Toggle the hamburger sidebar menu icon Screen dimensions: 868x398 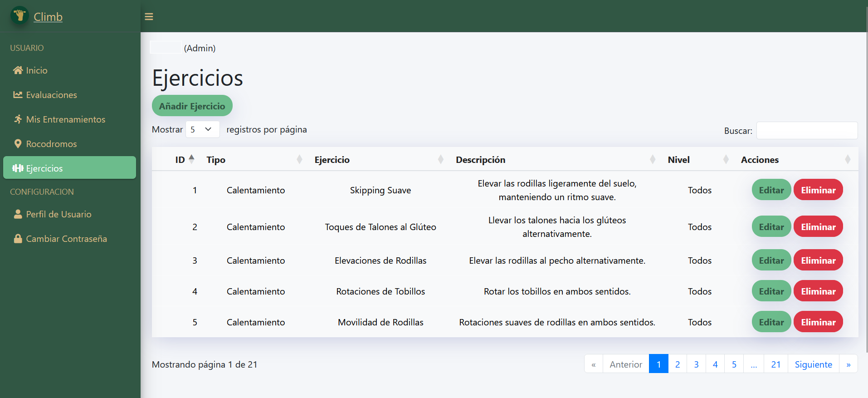click(x=149, y=17)
